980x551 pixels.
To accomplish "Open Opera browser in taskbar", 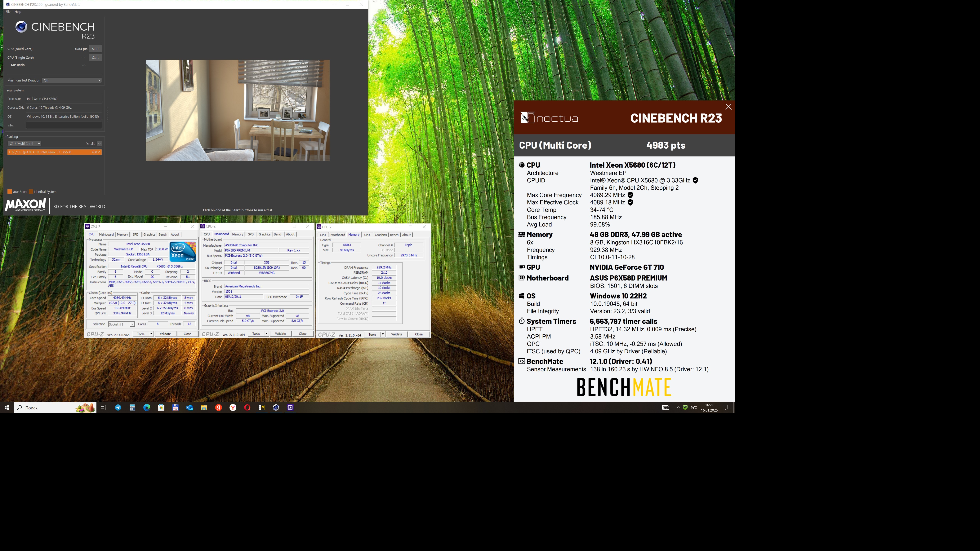I will point(247,408).
